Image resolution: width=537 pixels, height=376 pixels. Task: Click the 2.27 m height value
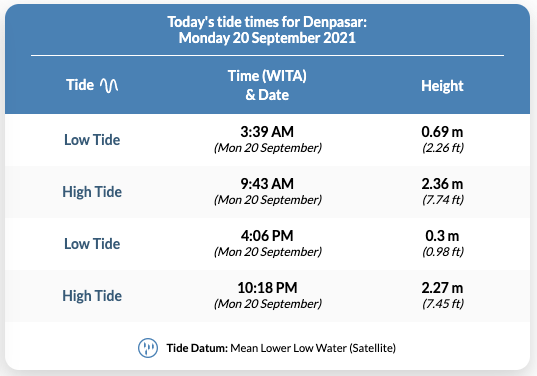click(x=442, y=288)
